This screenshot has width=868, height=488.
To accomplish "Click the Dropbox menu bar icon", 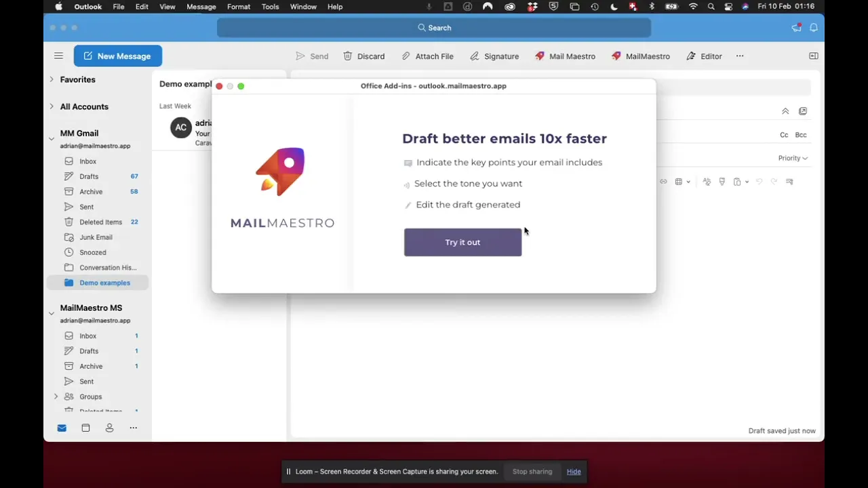I will click(532, 7).
